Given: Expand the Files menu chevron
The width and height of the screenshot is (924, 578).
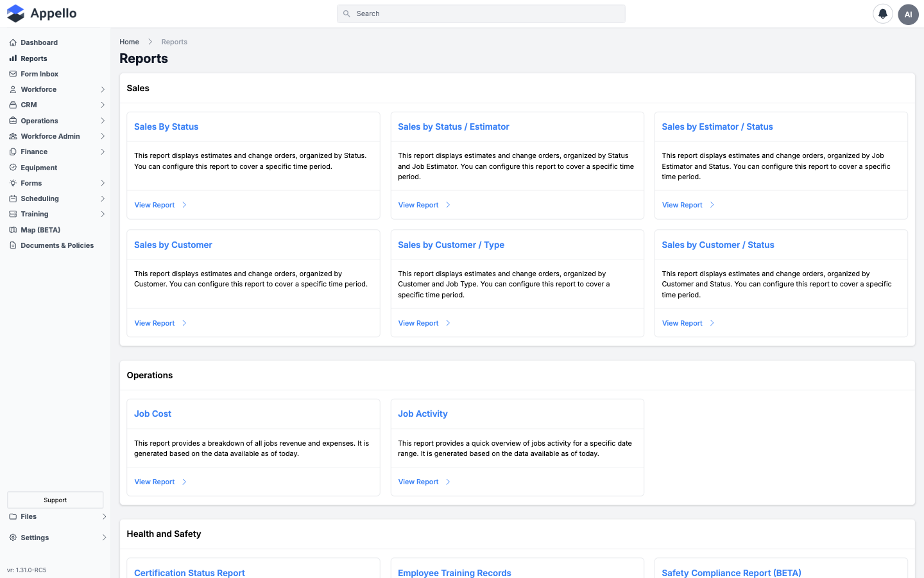Looking at the screenshot, I should [104, 516].
